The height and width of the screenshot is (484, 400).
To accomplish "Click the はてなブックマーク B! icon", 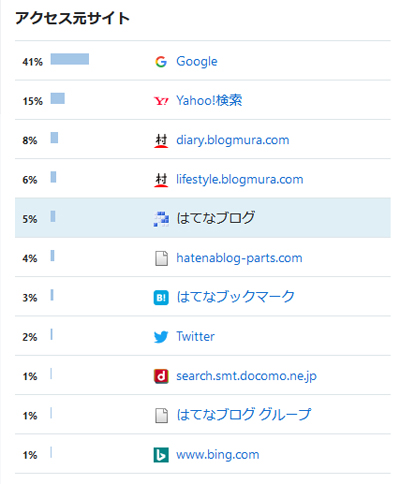I will pos(161,298).
